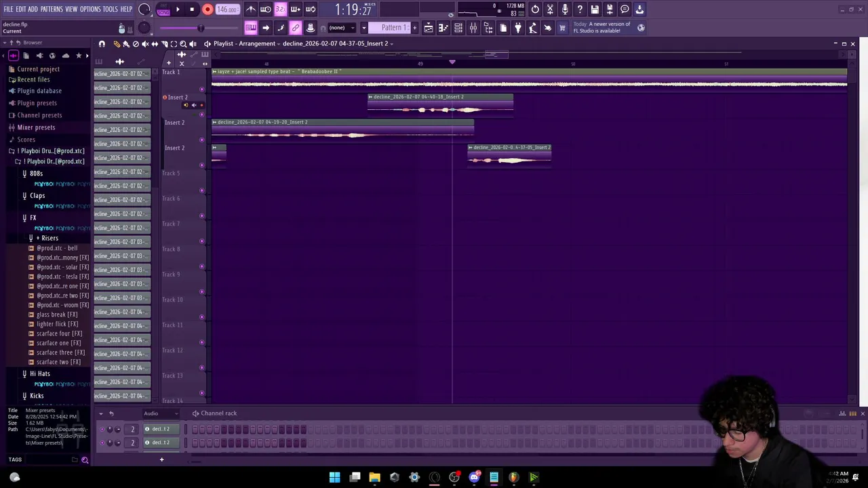Open the Mixer view button
The image size is (868, 488).
(473, 28)
